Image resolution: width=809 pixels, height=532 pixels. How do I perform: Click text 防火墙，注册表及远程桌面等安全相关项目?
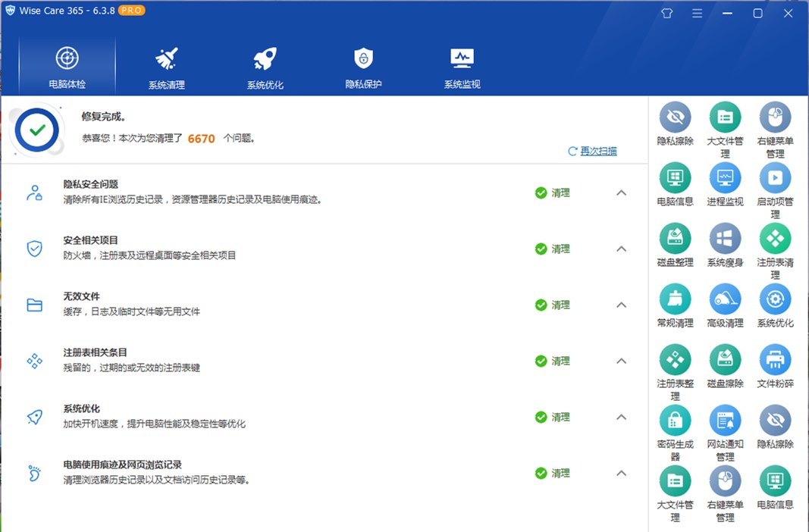(149, 255)
